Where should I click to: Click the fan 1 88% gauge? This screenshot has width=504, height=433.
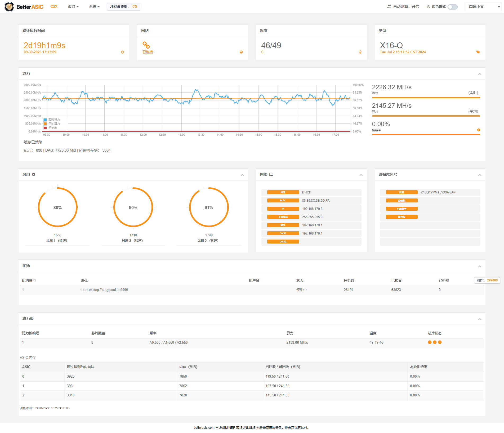click(x=57, y=207)
